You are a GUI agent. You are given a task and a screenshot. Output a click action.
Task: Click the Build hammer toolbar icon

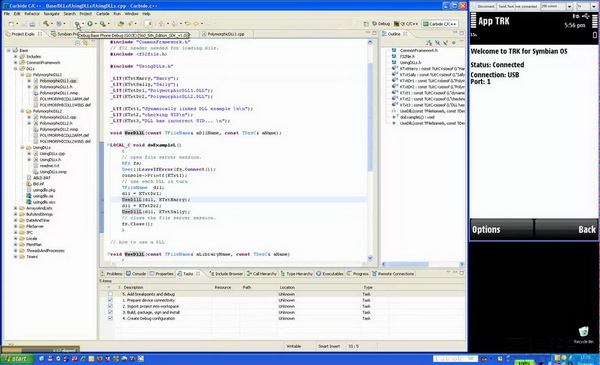coord(46,24)
